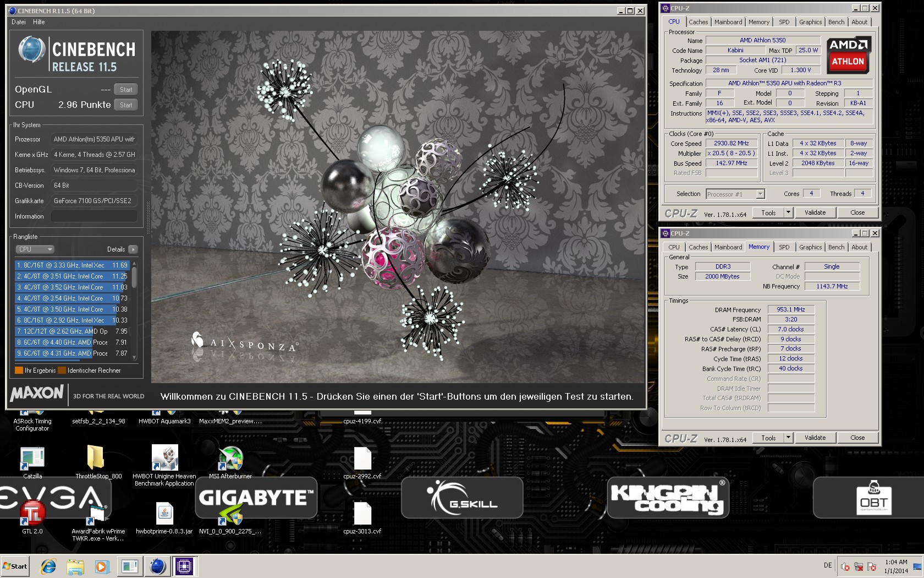Click the DRAM Frequency value 953.1 MHz
Image resolution: width=924 pixels, height=578 pixels.
791,309
